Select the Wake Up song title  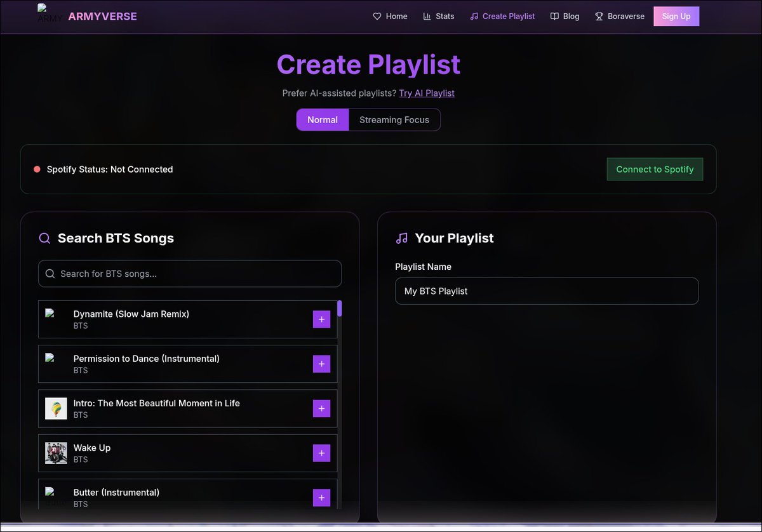[x=92, y=448]
